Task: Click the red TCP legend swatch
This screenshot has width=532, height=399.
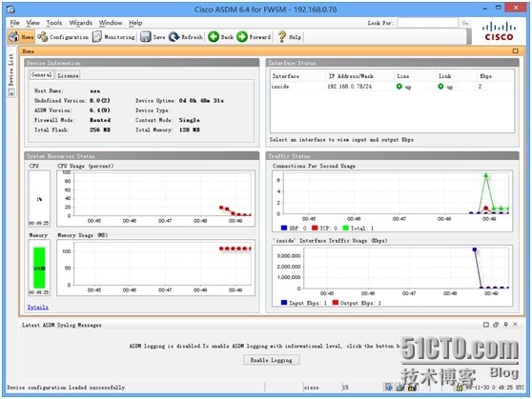Action: click(315, 228)
